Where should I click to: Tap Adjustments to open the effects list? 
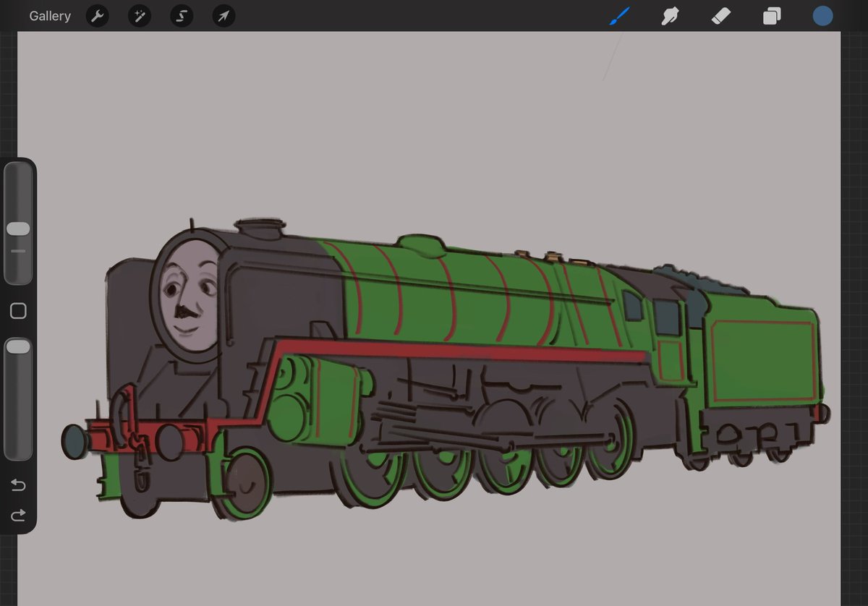(139, 15)
